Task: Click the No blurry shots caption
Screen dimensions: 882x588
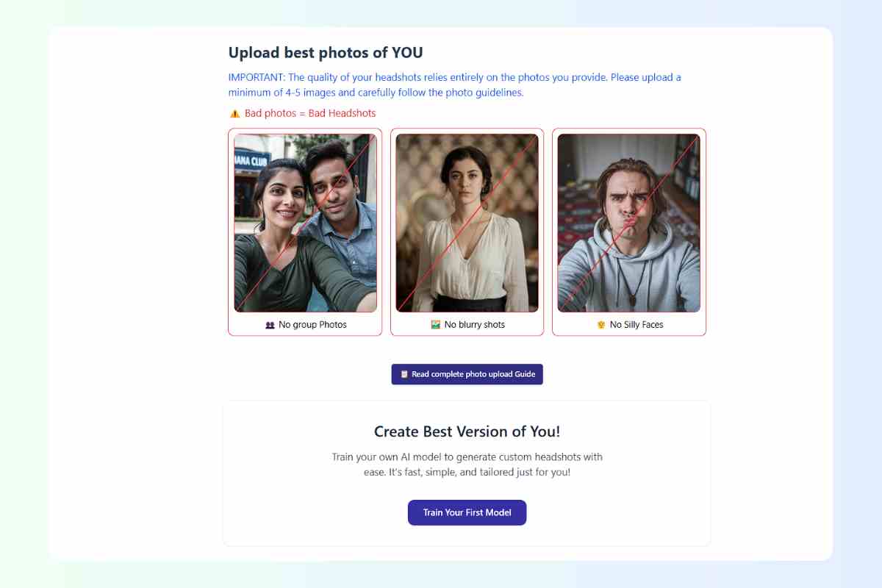Action: pyautogui.click(x=475, y=325)
